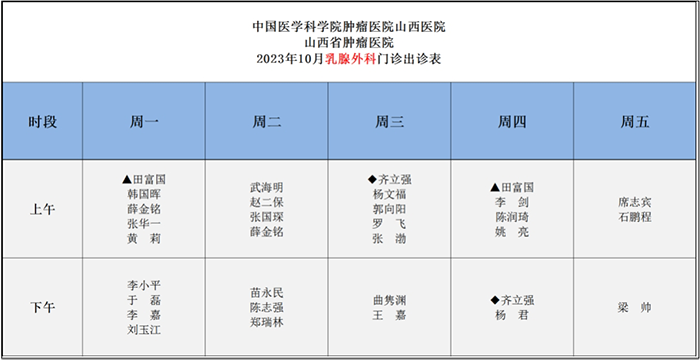
Task: Select the name 席志宾
Action: point(635,202)
